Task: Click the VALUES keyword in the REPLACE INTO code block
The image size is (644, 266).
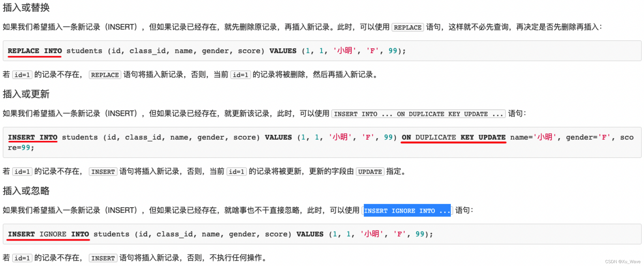Action: tap(283, 51)
